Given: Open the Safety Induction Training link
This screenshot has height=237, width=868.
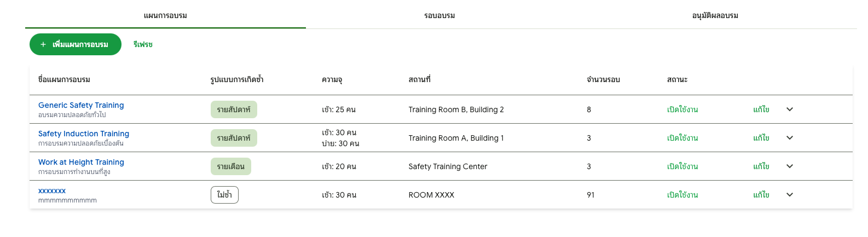Looking at the screenshot, I should 84,134.
